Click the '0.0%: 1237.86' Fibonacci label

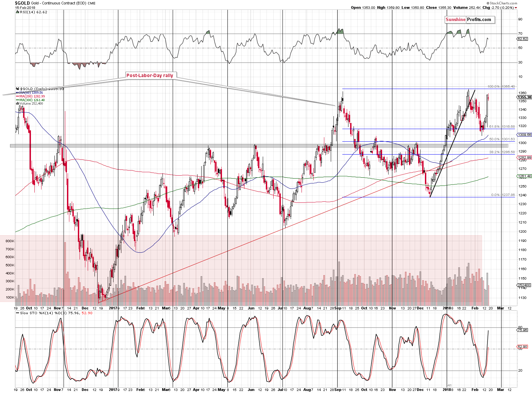point(503,195)
